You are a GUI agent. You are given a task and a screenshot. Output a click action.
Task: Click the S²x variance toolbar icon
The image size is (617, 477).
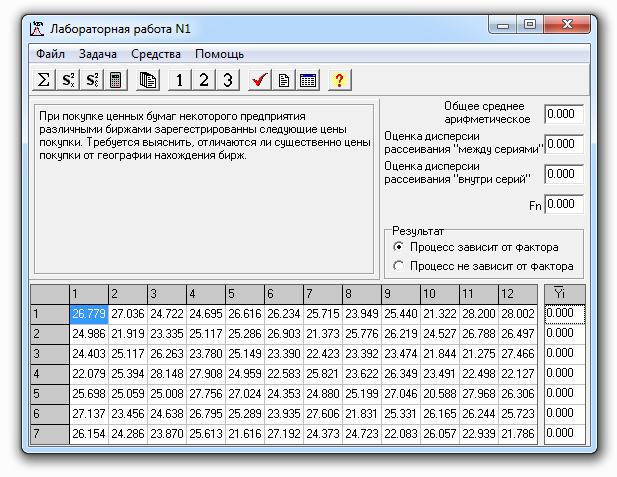pos(68,80)
